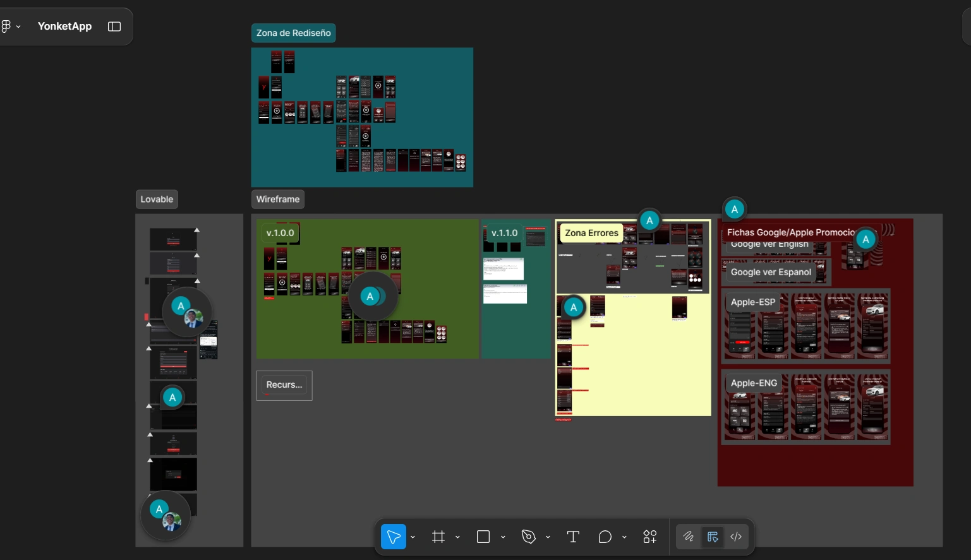Image resolution: width=971 pixels, height=560 pixels.
Task: Open the comment pin right of Fichas Google/Apple label
Action: (865, 239)
